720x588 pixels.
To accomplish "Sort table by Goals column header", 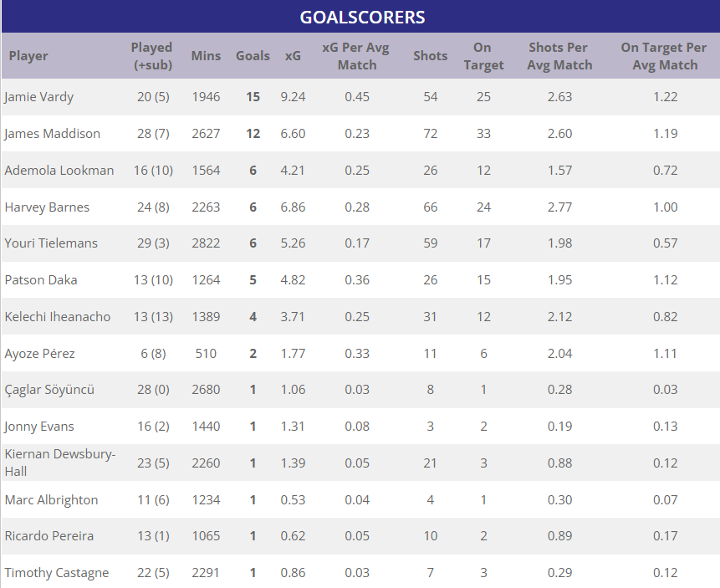I will [x=253, y=56].
